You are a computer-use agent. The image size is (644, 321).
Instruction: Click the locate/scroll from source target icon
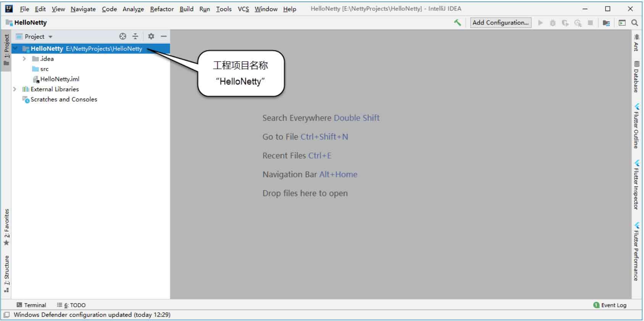coord(123,36)
